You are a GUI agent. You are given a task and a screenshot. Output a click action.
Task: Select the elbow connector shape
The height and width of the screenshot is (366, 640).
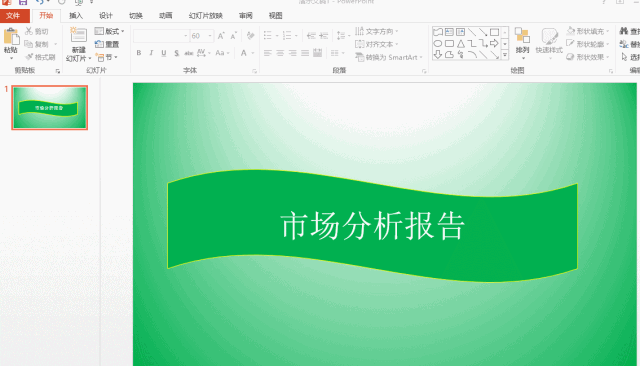(472, 43)
